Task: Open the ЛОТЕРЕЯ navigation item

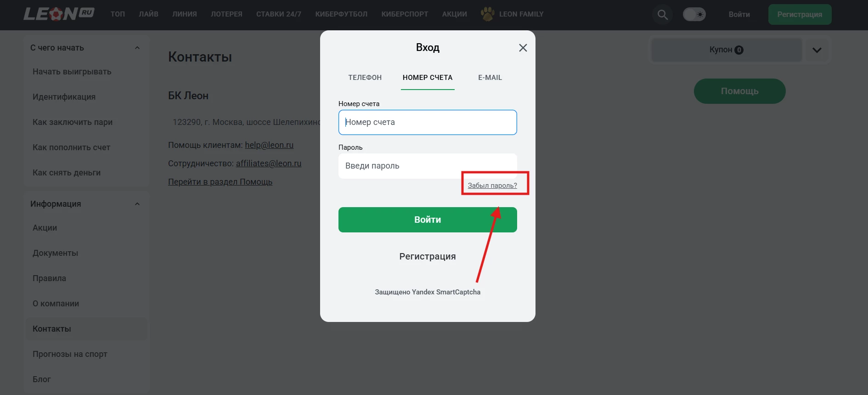Action: (x=226, y=14)
